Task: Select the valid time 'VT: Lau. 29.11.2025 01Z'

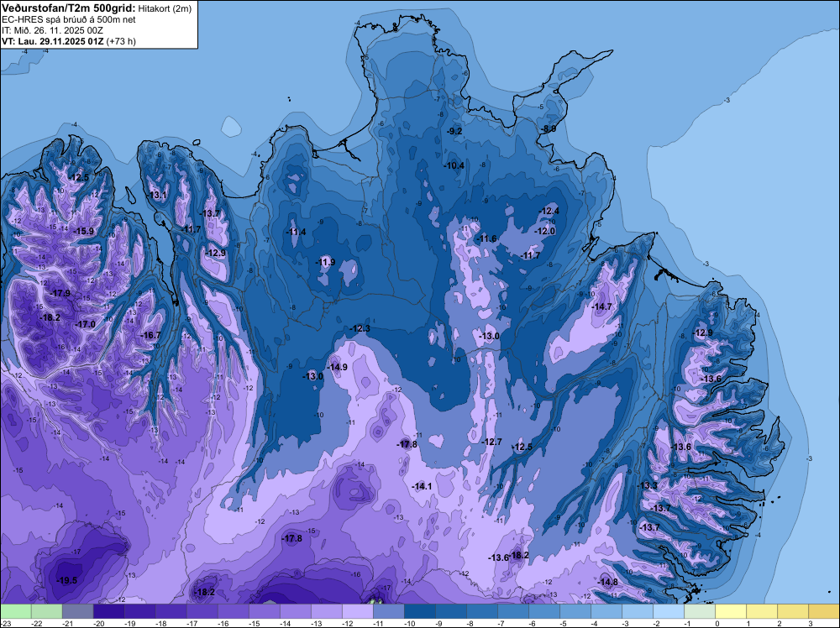Action: pos(53,41)
